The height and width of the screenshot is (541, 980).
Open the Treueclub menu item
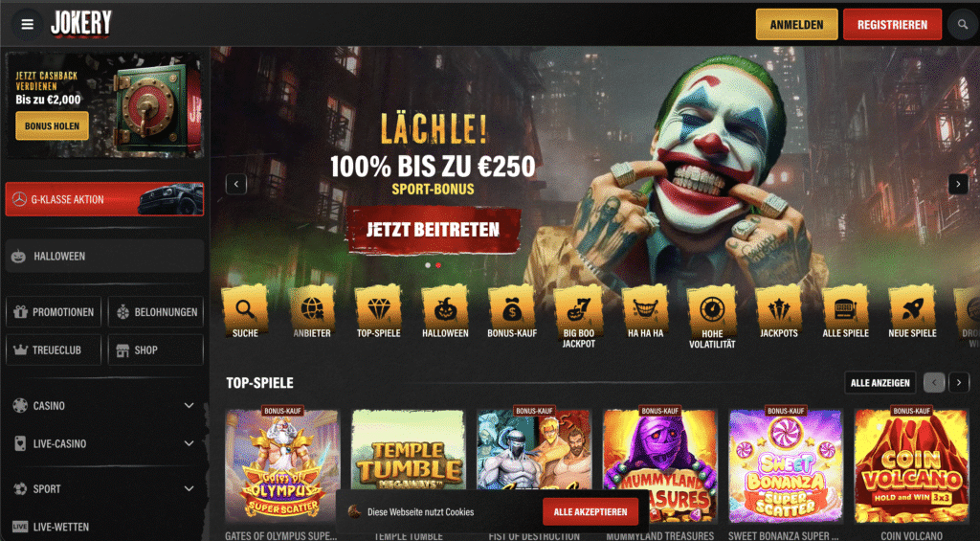(x=54, y=349)
